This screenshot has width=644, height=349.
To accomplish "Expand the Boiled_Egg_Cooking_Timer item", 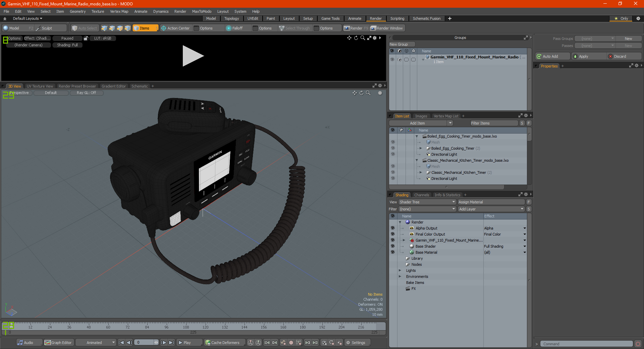I will [x=421, y=148].
